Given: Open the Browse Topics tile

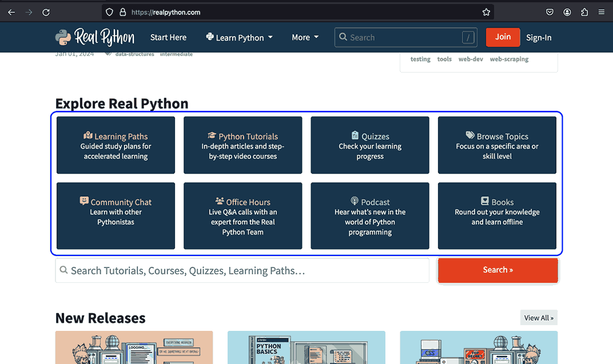Looking at the screenshot, I should 497,145.
